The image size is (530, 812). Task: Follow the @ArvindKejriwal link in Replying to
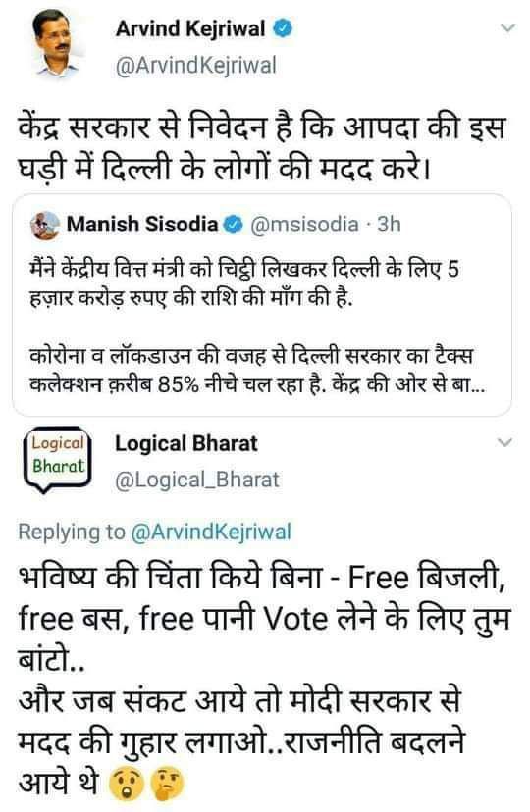point(211,532)
